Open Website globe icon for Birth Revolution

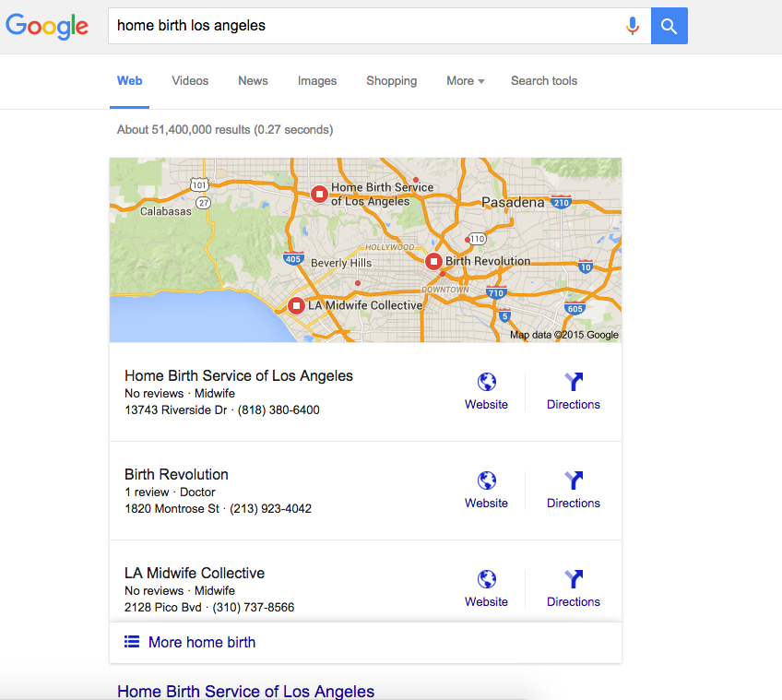tap(486, 481)
